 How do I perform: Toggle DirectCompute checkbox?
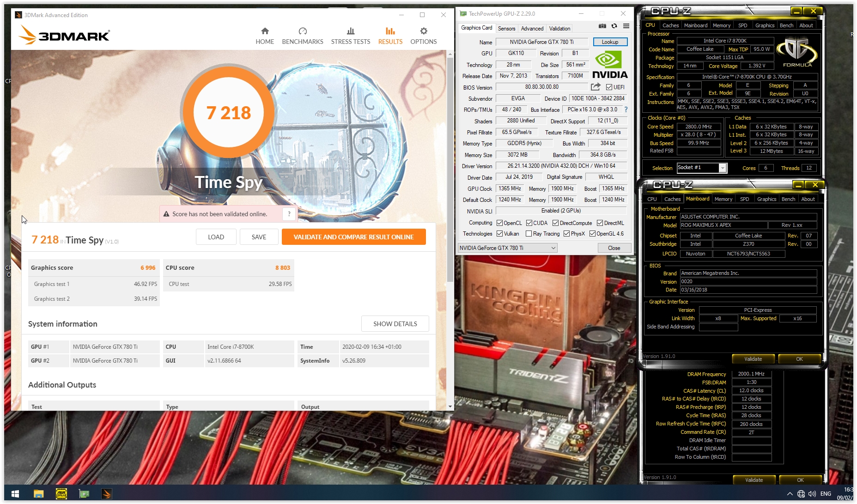pos(555,223)
